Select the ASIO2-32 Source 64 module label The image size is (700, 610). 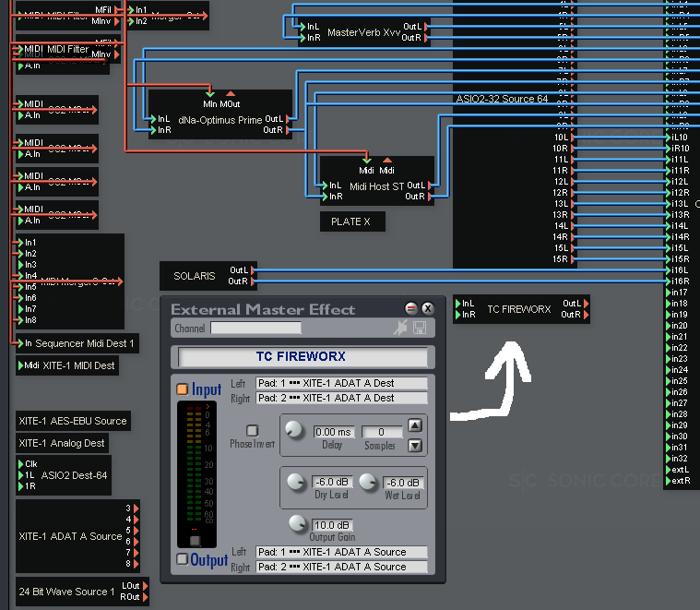(x=502, y=99)
